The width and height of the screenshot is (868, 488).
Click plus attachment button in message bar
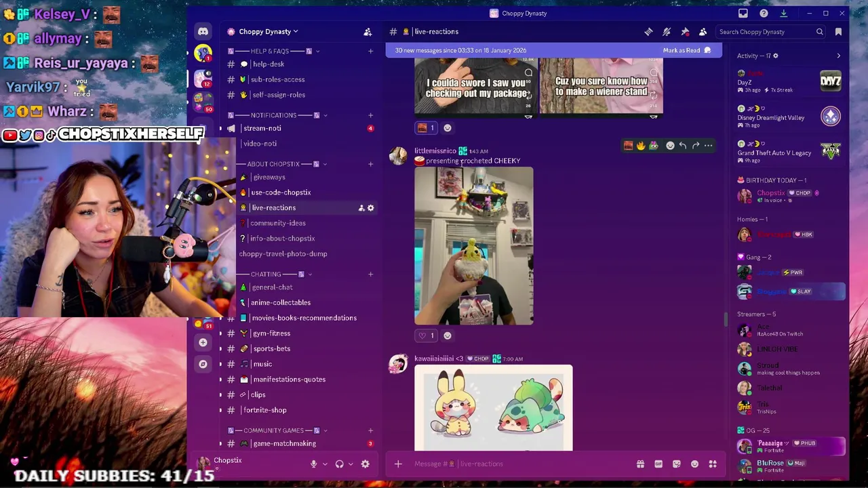398,464
